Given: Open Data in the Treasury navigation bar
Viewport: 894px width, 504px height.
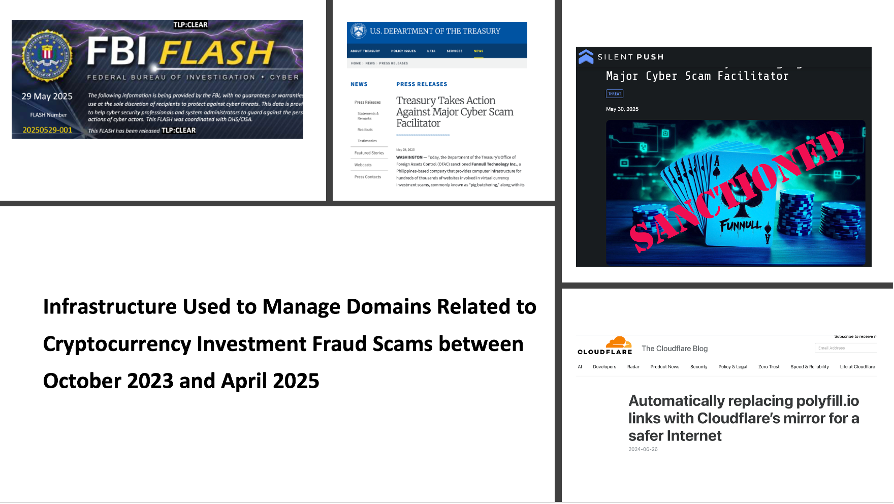Looking at the screenshot, I should [x=431, y=51].
